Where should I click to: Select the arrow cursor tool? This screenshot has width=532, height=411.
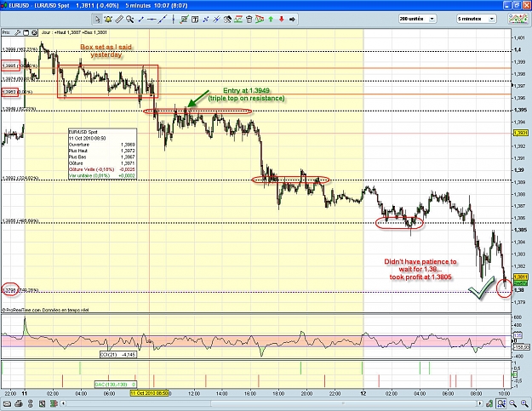pos(97,20)
